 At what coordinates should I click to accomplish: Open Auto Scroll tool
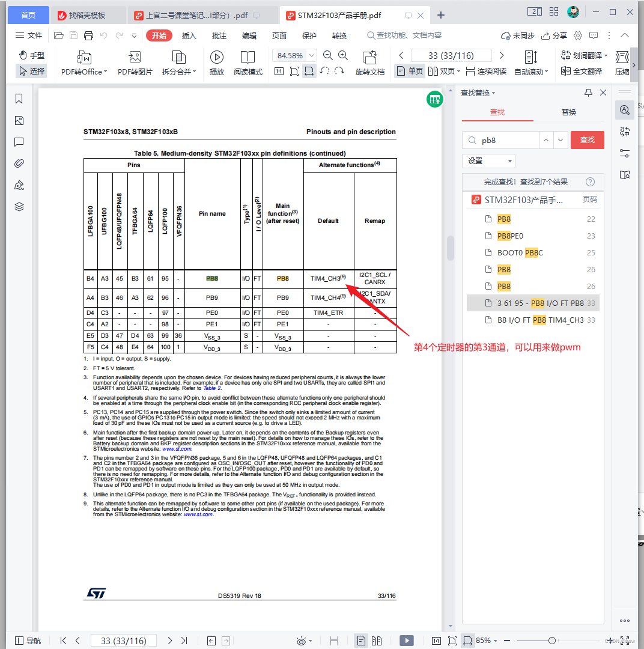pyautogui.click(x=531, y=63)
